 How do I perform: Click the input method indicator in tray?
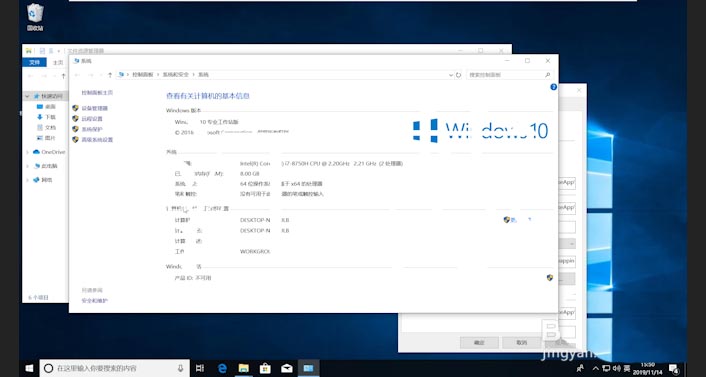627,368
